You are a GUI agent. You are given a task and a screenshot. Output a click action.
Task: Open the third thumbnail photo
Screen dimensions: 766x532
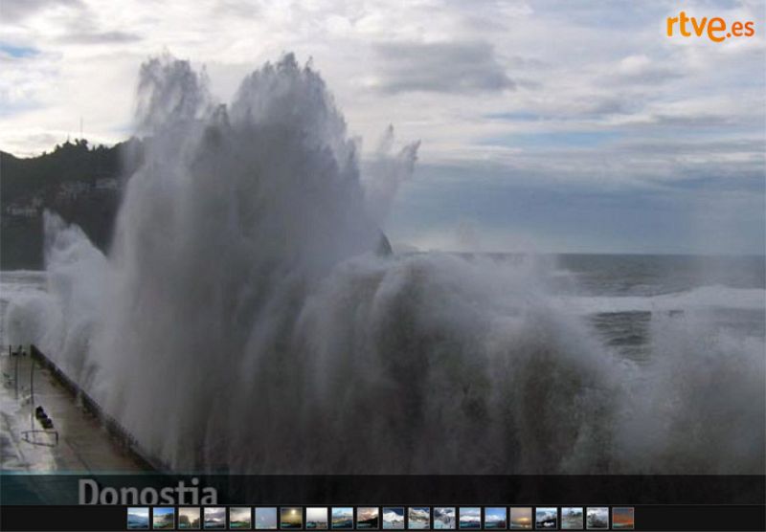189,518
